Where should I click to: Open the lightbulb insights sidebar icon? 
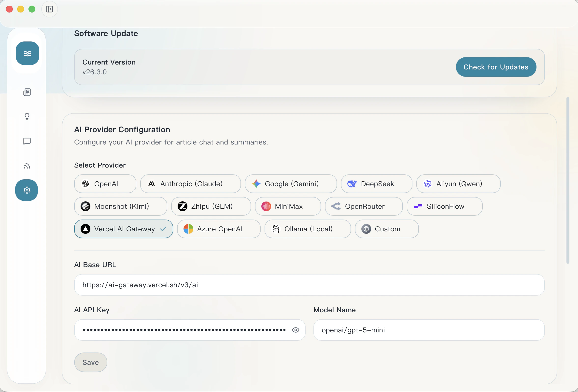click(x=27, y=117)
